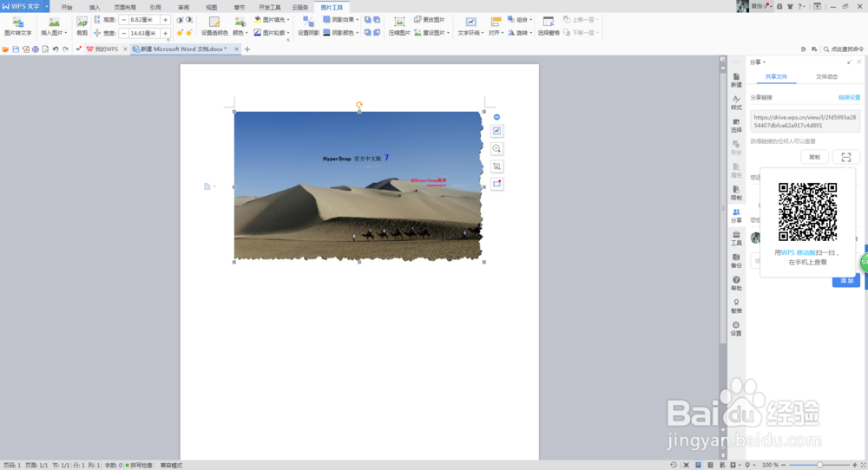868x470 pixels.
Task: Click the open folder icon in quick toolbar
Action: (5, 49)
